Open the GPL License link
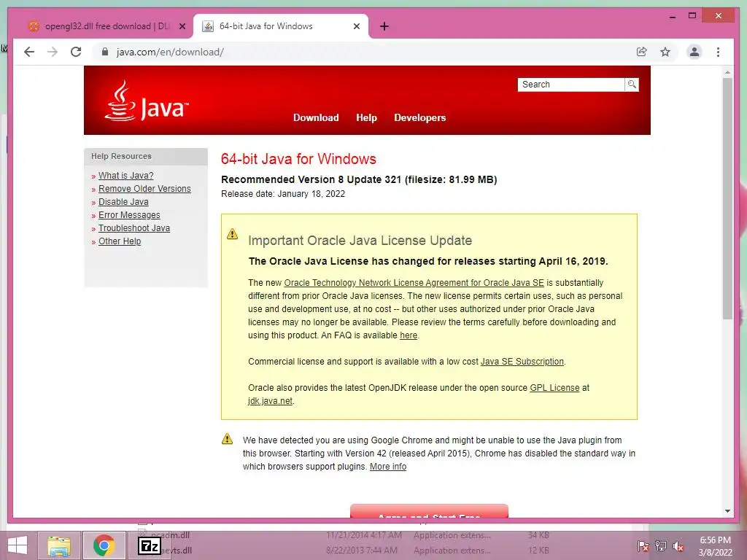 554,388
